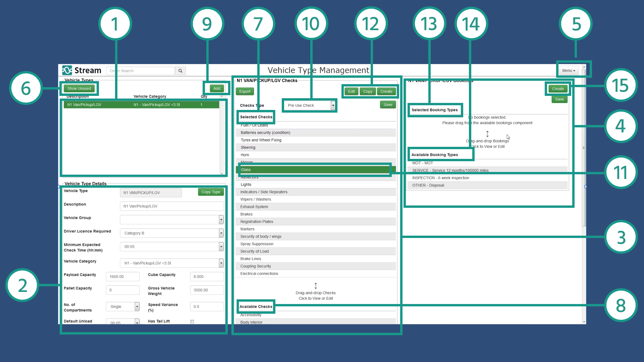Click the Show Unused button
This screenshot has width=644, height=362.
(x=79, y=88)
